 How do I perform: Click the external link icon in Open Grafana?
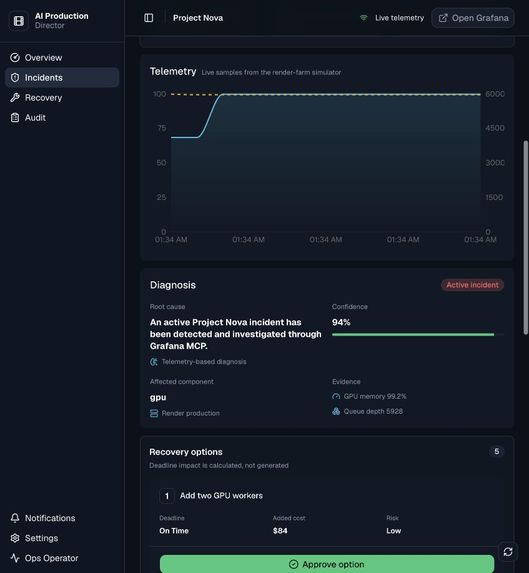pos(443,18)
